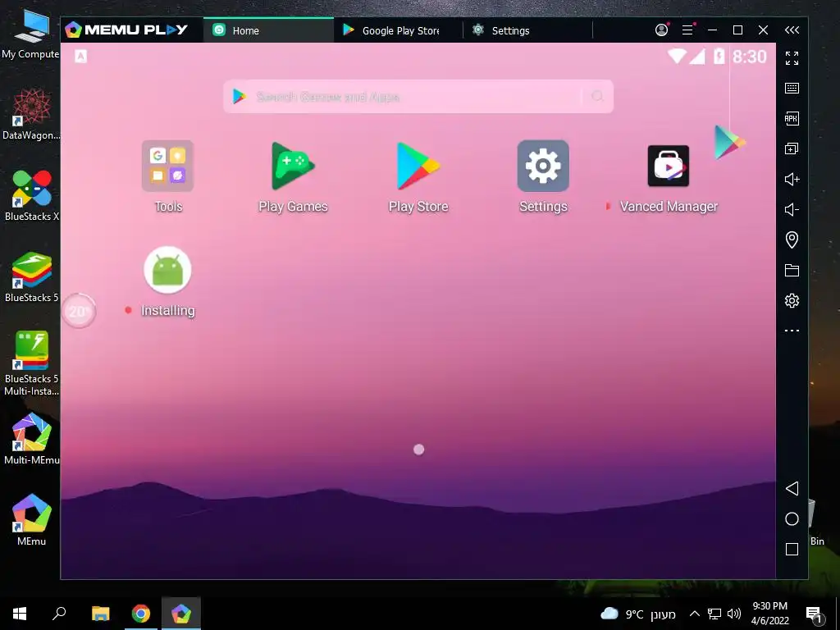This screenshot has height=630, width=840.
Task: Open the Windows notification center
Action: (x=814, y=614)
